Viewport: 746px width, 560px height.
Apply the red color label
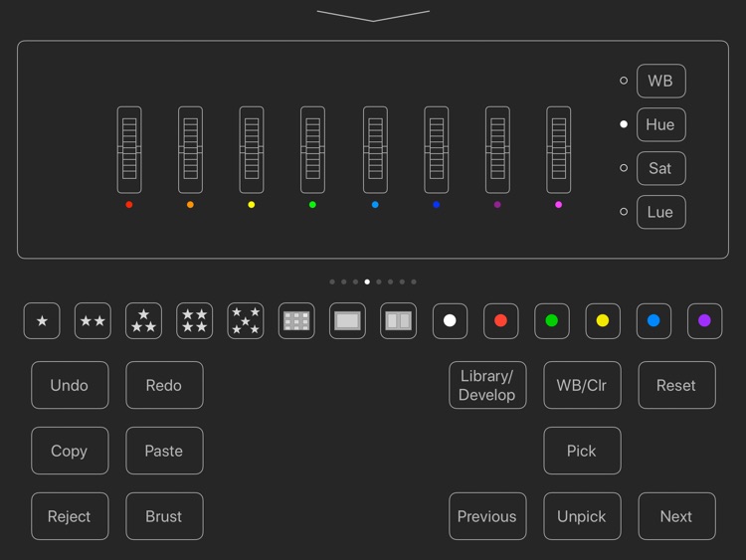(500, 320)
